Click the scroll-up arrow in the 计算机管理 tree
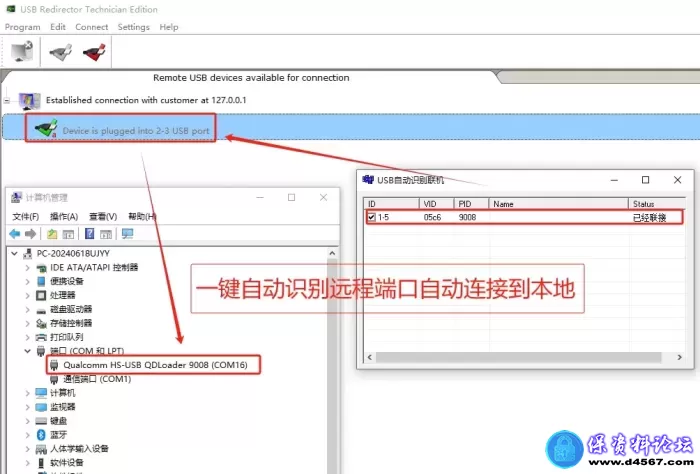Image resolution: width=700 pixels, height=474 pixels. pyautogui.click(x=332, y=253)
